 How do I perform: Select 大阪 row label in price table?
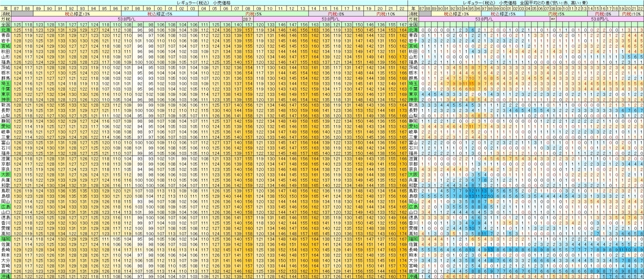6,175
